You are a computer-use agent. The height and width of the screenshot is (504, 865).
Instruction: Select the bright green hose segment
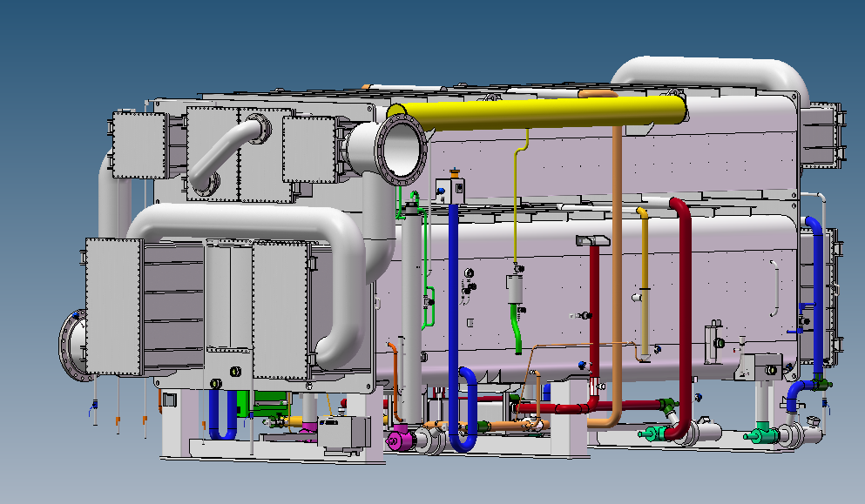tap(520, 335)
